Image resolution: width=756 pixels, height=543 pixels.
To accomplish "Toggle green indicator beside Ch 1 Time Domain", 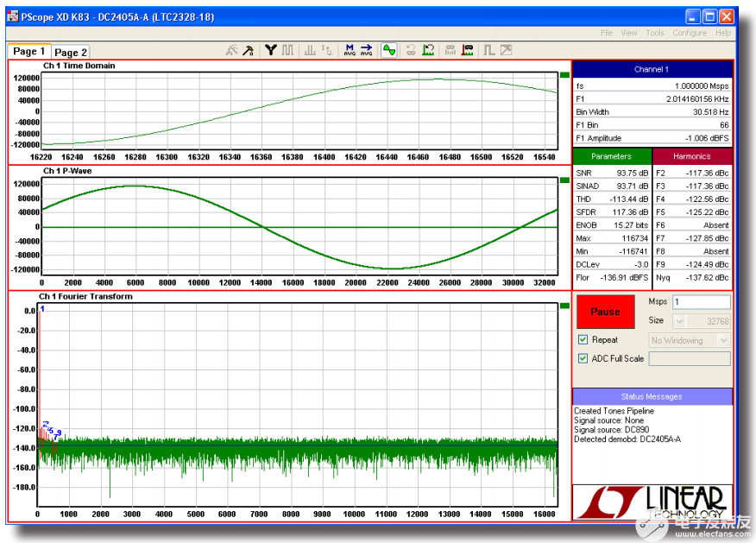I will 564,75.
